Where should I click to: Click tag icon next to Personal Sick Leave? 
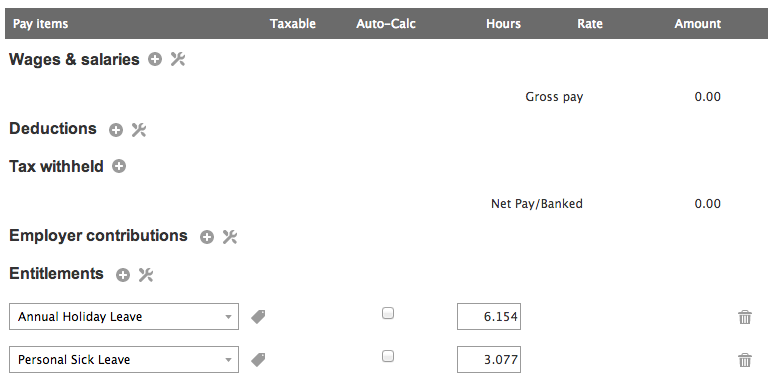[258, 360]
